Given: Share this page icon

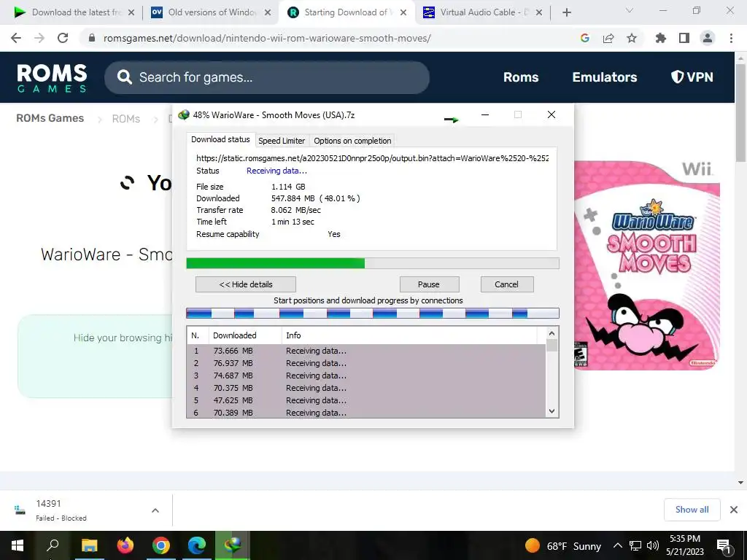Looking at the screenshot, I should tap(608, 38).
